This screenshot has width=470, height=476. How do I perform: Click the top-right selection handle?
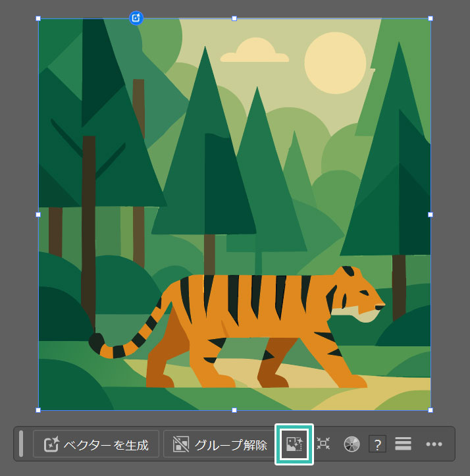coord(431,18)
